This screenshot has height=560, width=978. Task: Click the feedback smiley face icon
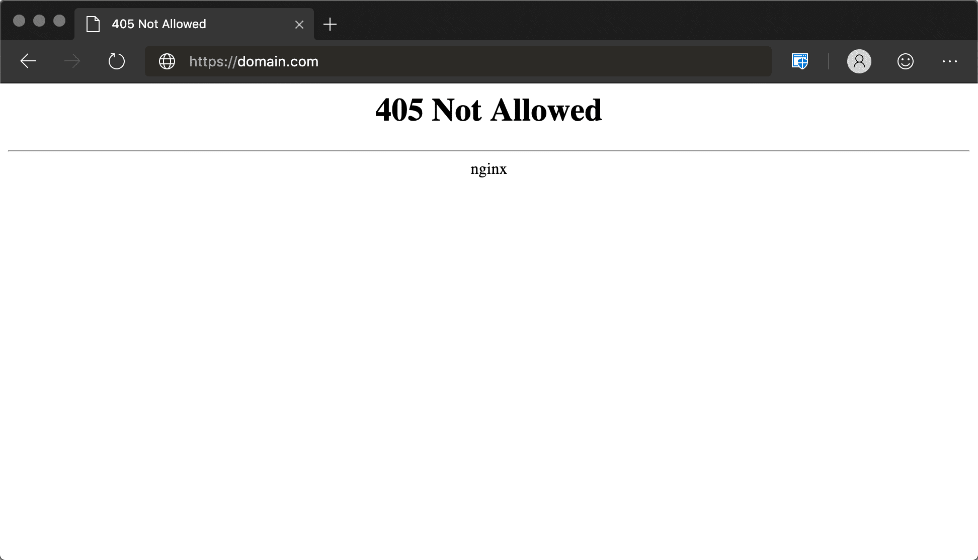[906, 61]
